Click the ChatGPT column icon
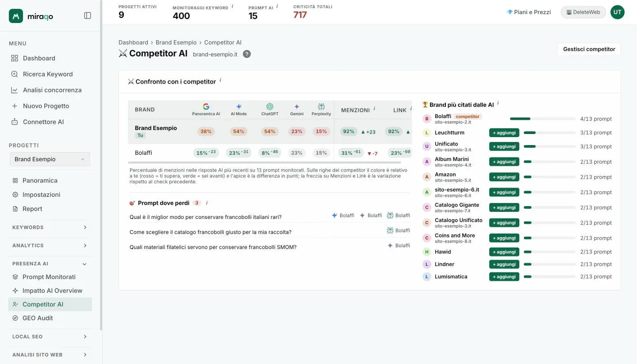637x364 pixels. coord(269,107)
